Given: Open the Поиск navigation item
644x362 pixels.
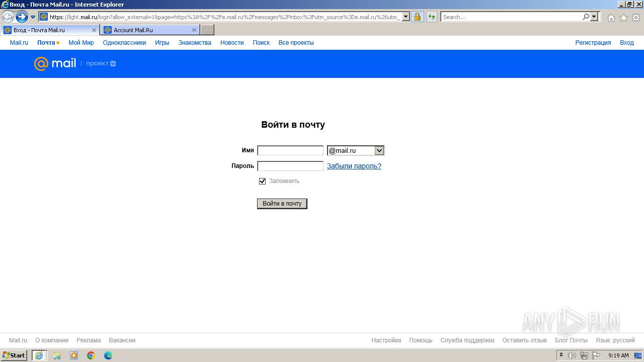Looking at the screenshot, I should coord(261,43).
